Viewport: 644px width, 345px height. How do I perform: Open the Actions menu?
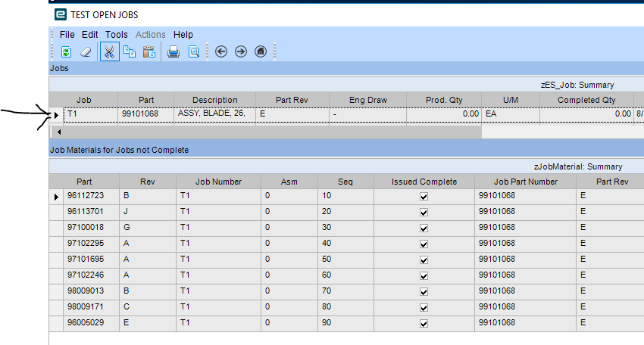(x=150, y=35)
